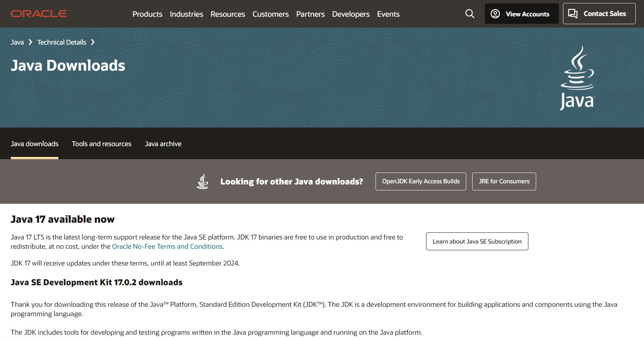This screenshot has height=341, width=644.
Task: Click OpenJDK Early Access Builds button
Action: click(421, 181)
